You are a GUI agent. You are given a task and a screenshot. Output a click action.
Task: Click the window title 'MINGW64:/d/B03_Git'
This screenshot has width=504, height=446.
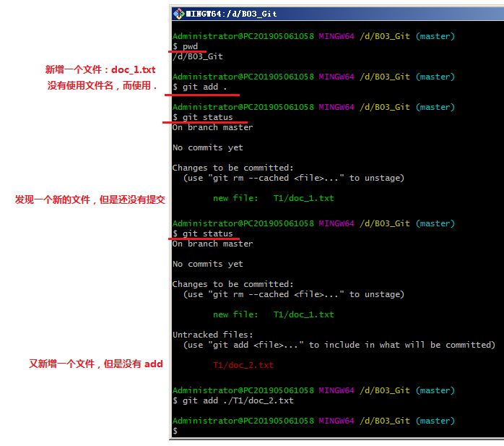[x=231, y=14]
